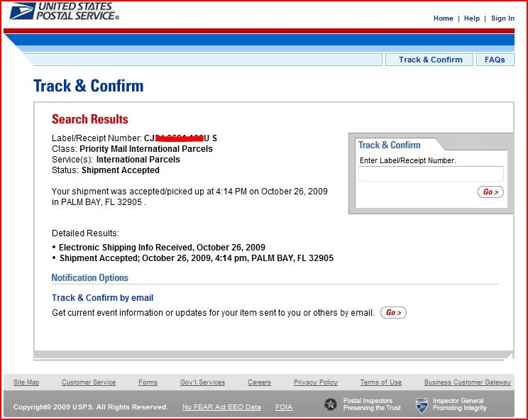Screen dimensions: 528x420
Task: Click Status: Shipment Accepted text
Action: click(x=106, y=170)
